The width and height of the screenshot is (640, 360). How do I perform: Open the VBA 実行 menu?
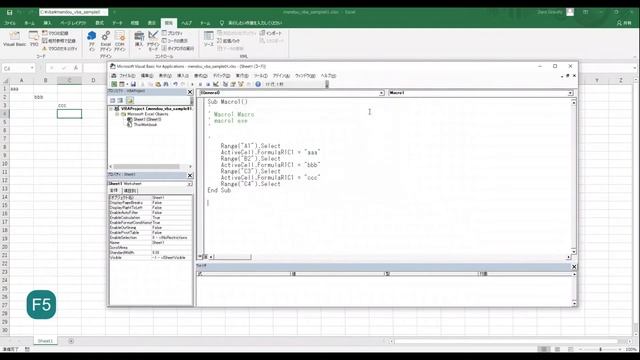click(242, 76)
